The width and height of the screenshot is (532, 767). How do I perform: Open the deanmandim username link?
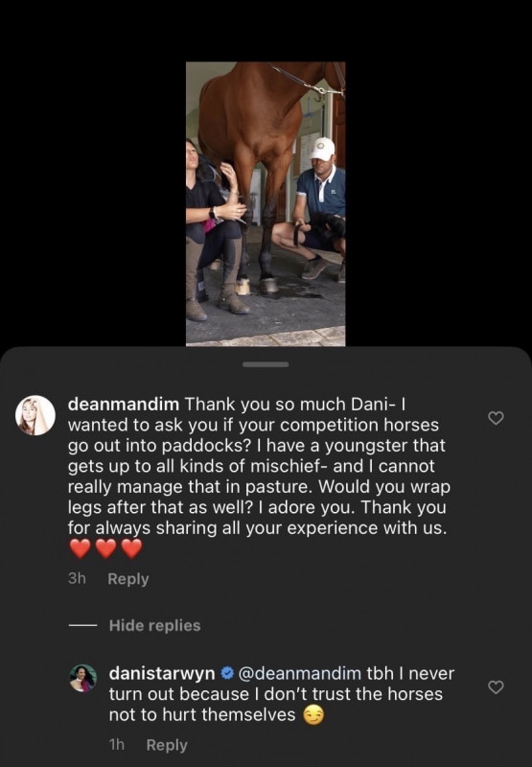[124, 405]
